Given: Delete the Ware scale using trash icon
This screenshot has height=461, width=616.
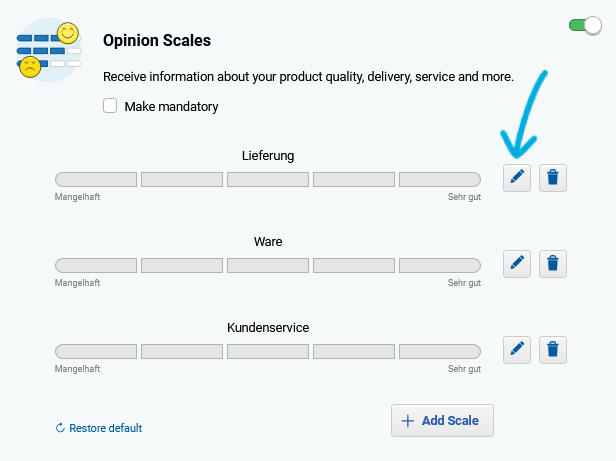Looking at the screenshot, I should click(552, 264).
